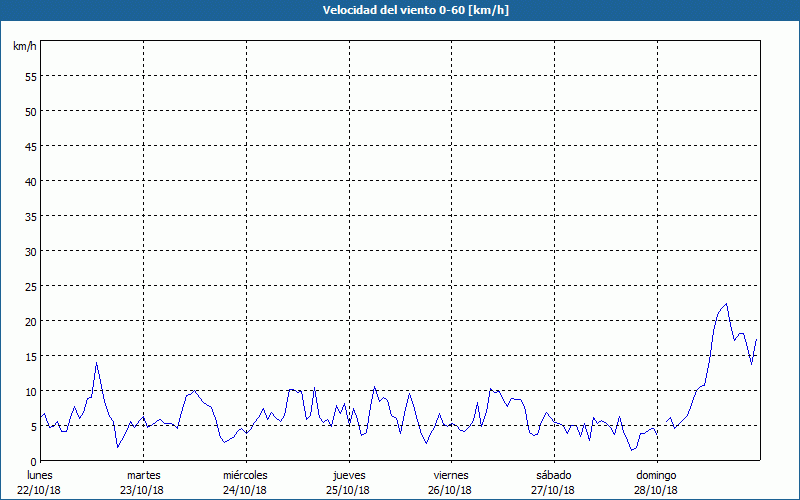Click the 'domingo' day label
The width and height of the screenshot is (800, 500).
point(656,476)
